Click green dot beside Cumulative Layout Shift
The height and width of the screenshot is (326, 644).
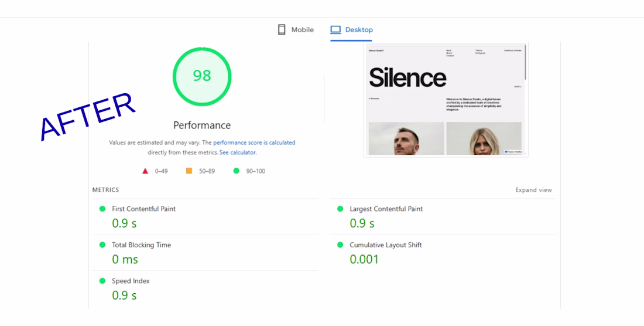(340, 245)
